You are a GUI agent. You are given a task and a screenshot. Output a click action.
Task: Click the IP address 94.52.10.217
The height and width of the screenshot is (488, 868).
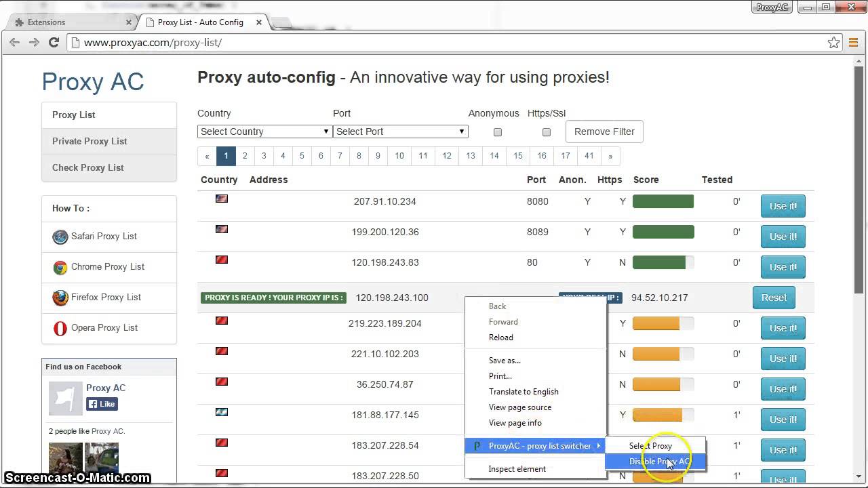(x=659, y=298)
